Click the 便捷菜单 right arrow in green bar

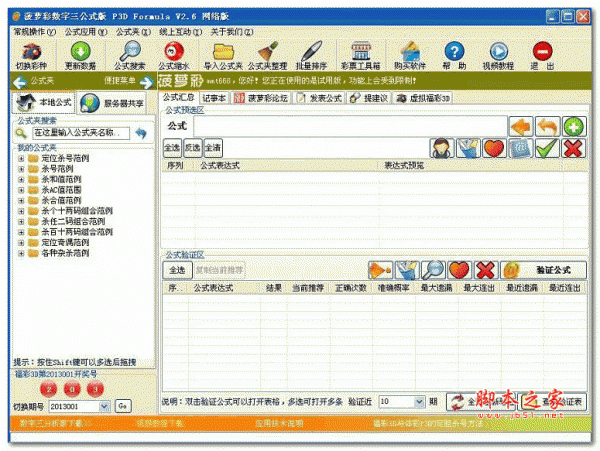click(147, 81)
